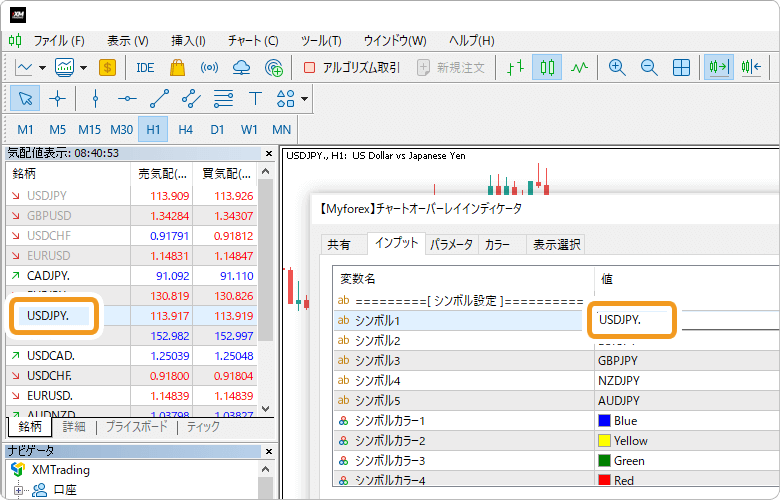
Task: Close the ナビゲータ panel
Action: click(269, 451)
